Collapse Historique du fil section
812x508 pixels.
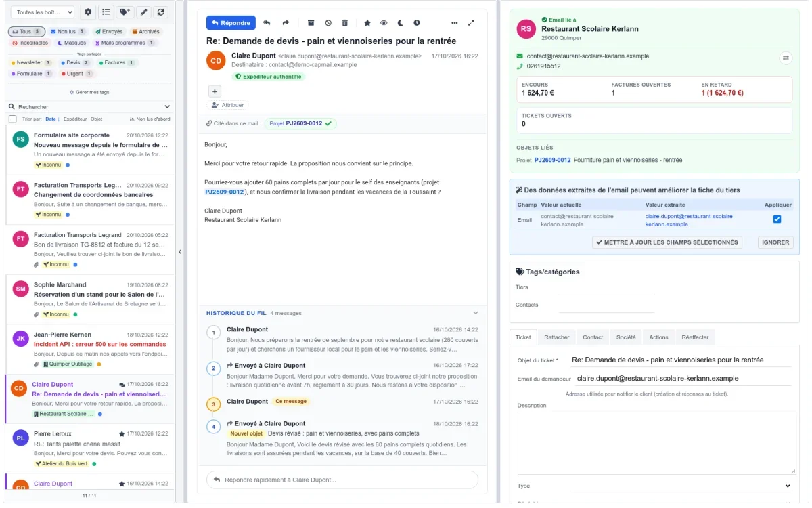(476, 313)
